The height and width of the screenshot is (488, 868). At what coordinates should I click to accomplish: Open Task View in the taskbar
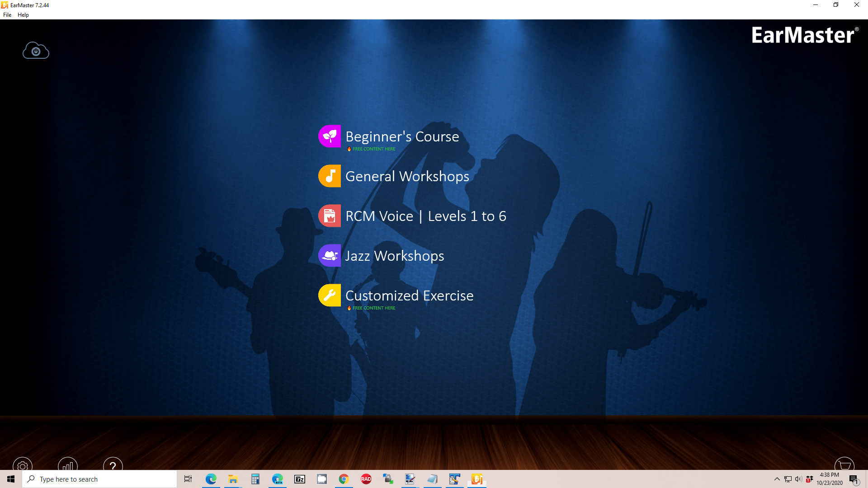tap(188, 479)
